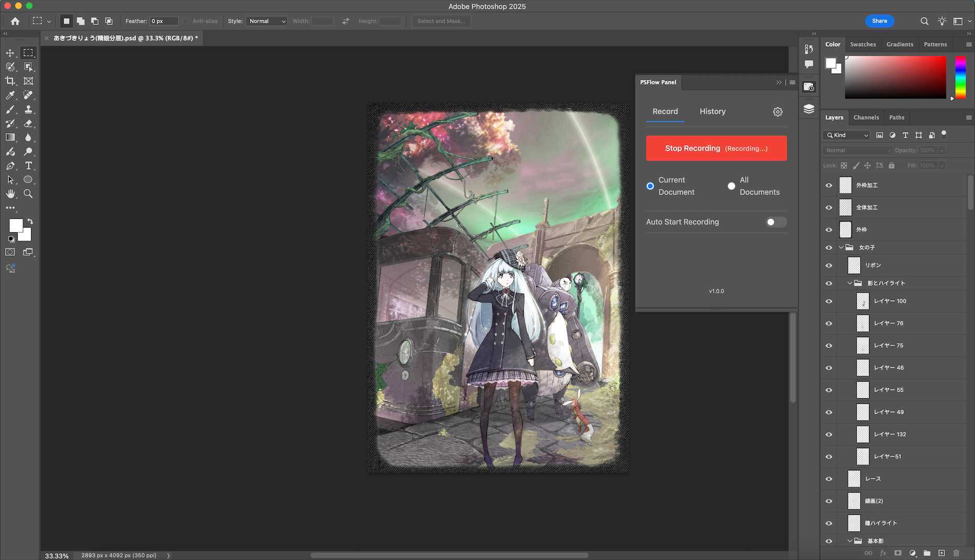Click the Share button

(880, 21)
